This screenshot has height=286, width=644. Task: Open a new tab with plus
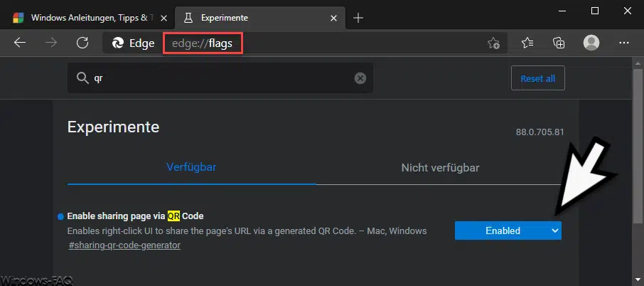(358, 18)
